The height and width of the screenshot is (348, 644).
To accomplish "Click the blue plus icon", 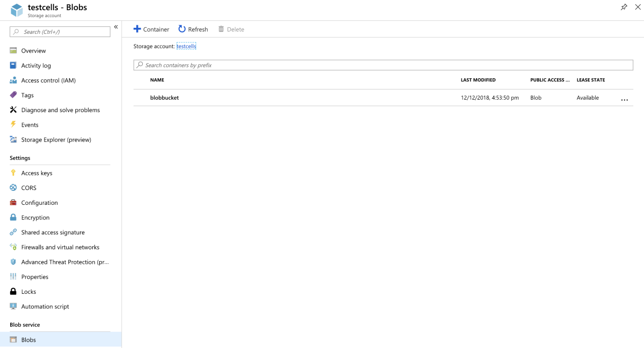I will 137,29.
